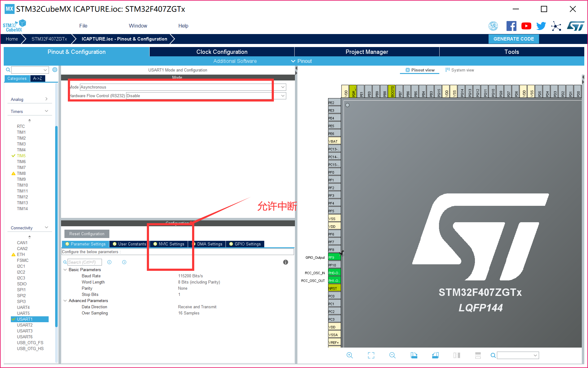Open the Project Manager tab
This screenshot has height=368, width=588.
[x=366, y=52]
